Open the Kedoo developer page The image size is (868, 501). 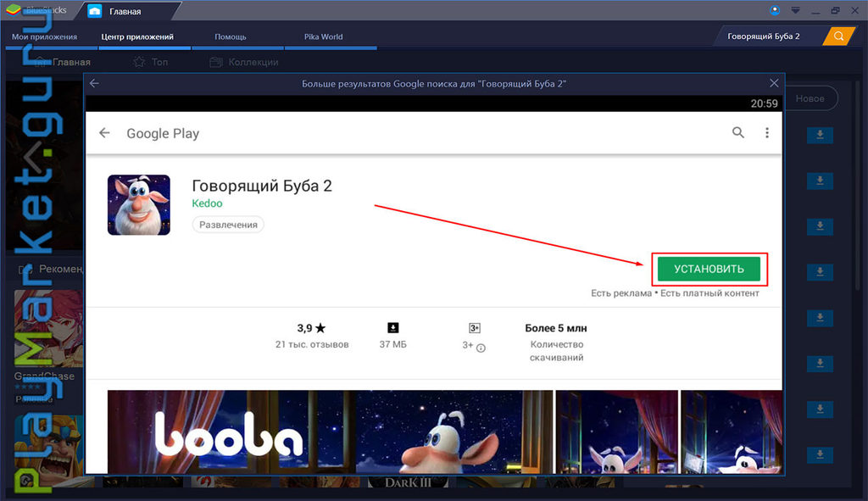207,203
